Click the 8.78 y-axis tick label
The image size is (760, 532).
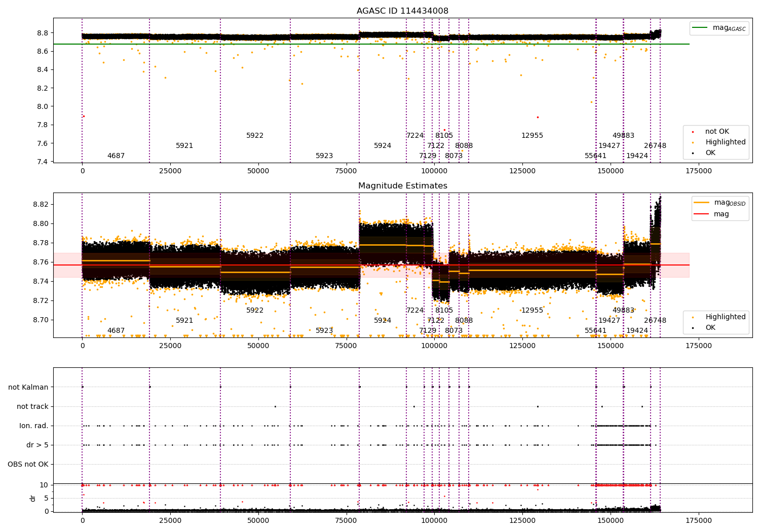coord(41,243)
